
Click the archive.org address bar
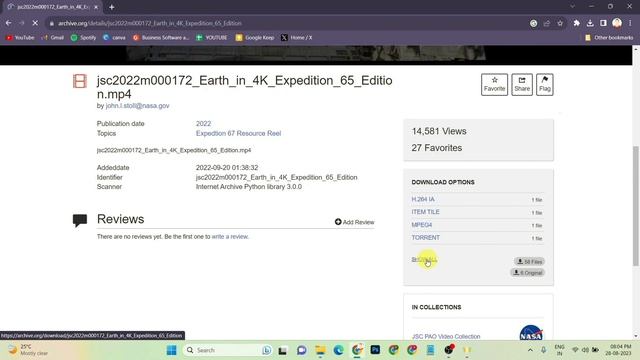286,23
